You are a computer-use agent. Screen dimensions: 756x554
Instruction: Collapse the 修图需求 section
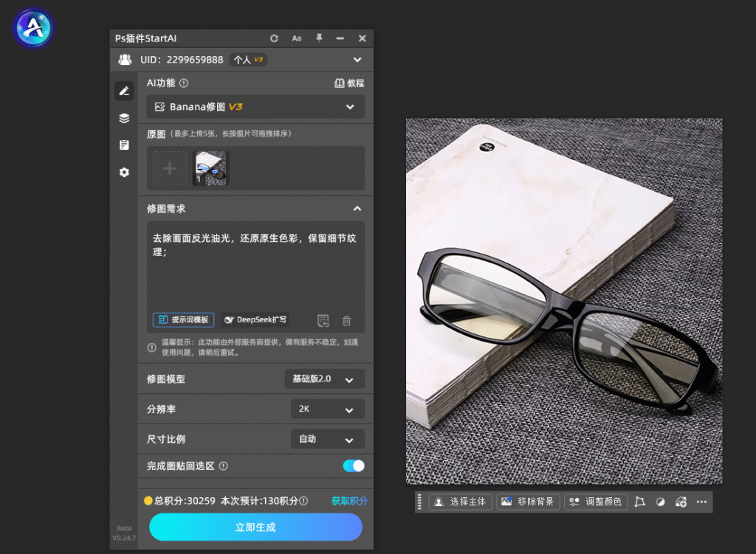coord(357,209)
